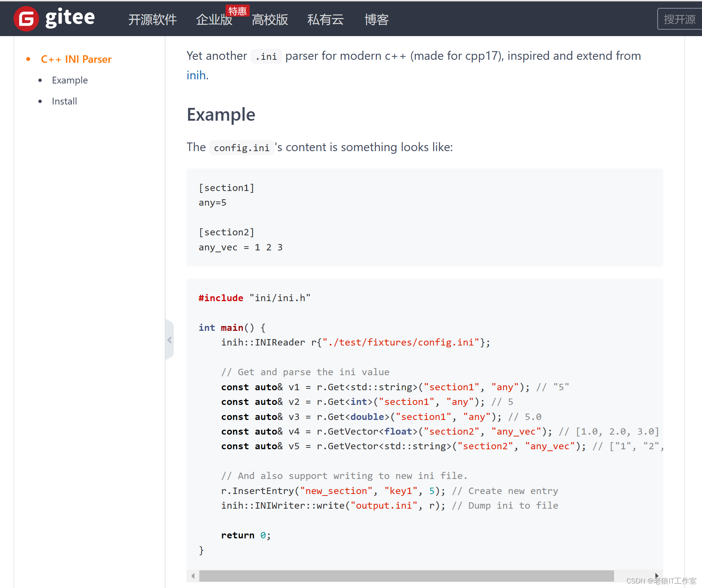Click the code block right scroll arrow
702x588 pixels.
[657, 576]
